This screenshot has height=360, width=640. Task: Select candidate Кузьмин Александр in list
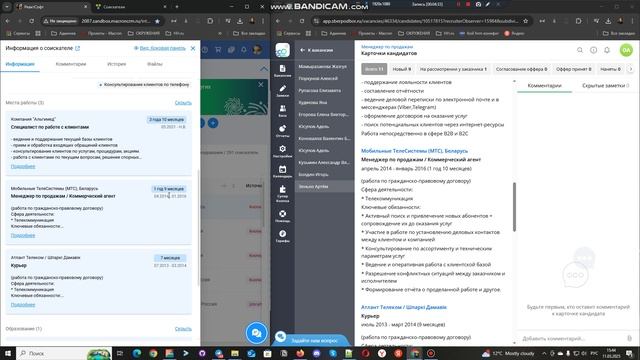pyautogui.click(x=324, y=162)
